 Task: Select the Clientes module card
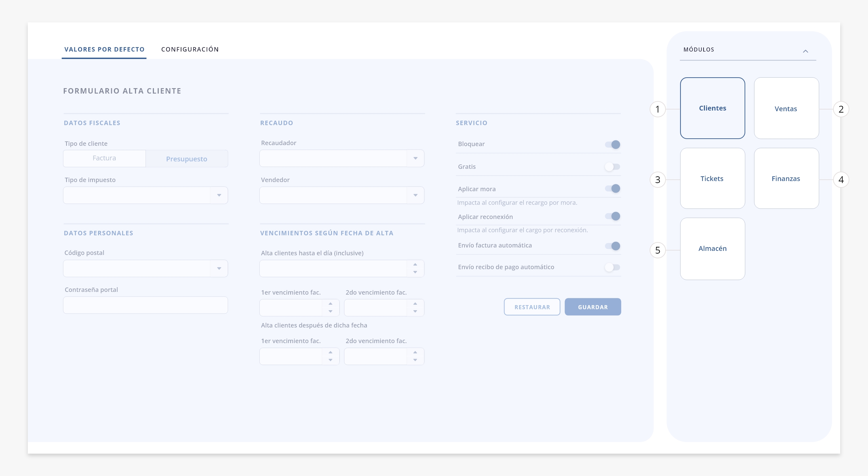tap(712, 108)
